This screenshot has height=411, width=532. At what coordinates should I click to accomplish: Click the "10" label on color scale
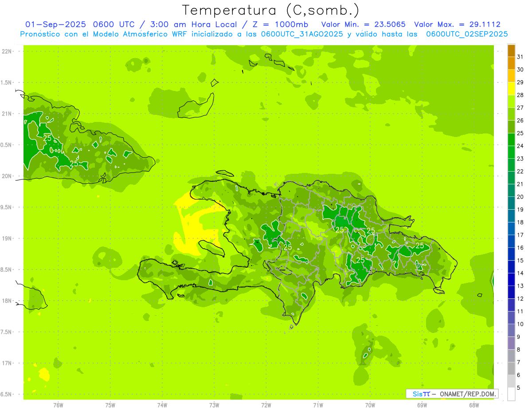coord(520,324)
